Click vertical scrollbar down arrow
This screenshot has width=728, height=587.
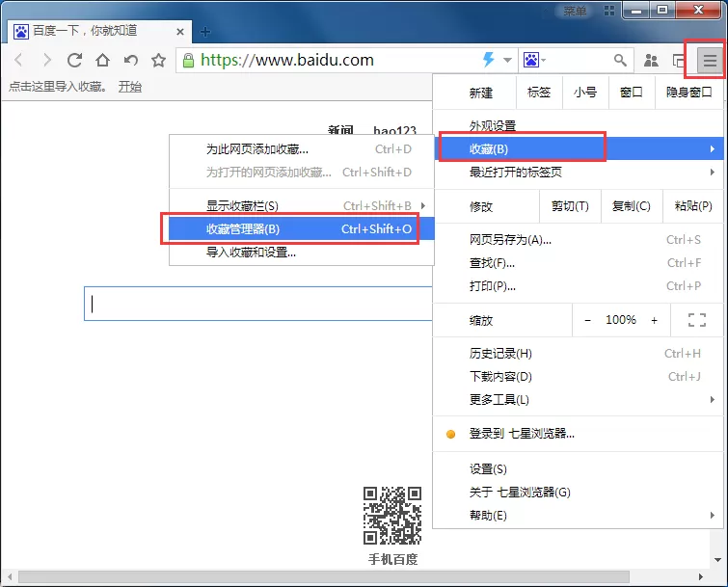[717, 560]
